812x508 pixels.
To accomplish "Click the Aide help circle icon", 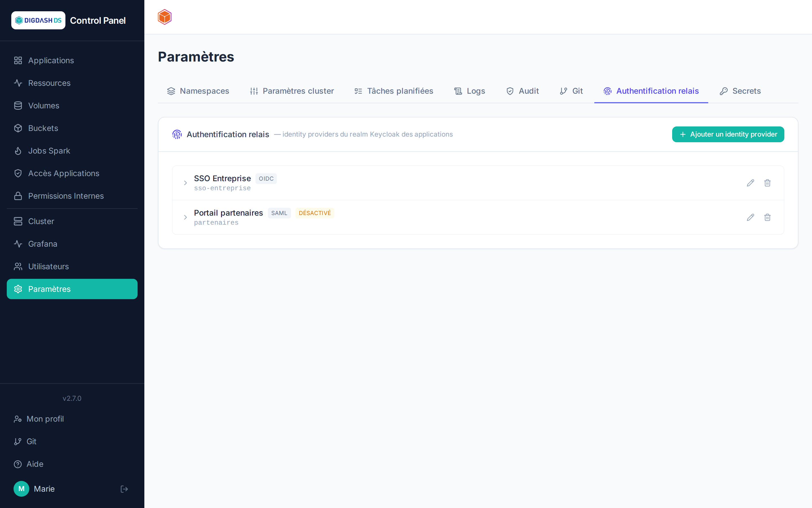I will click(x=18, y=464).
